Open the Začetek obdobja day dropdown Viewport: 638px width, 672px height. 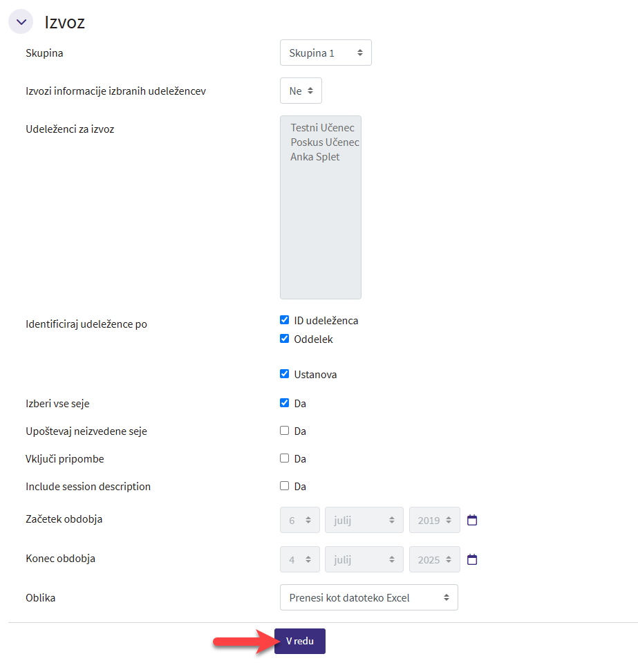click(300, 521)
